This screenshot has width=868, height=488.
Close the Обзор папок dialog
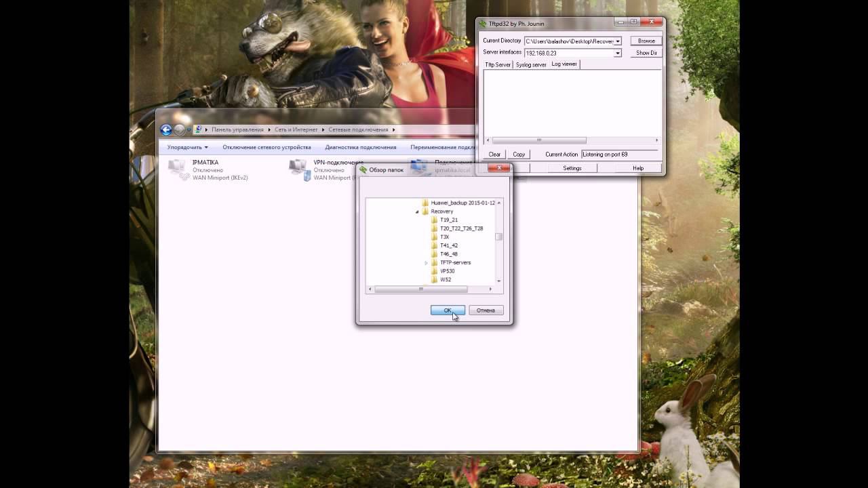(x=498, y=168)
